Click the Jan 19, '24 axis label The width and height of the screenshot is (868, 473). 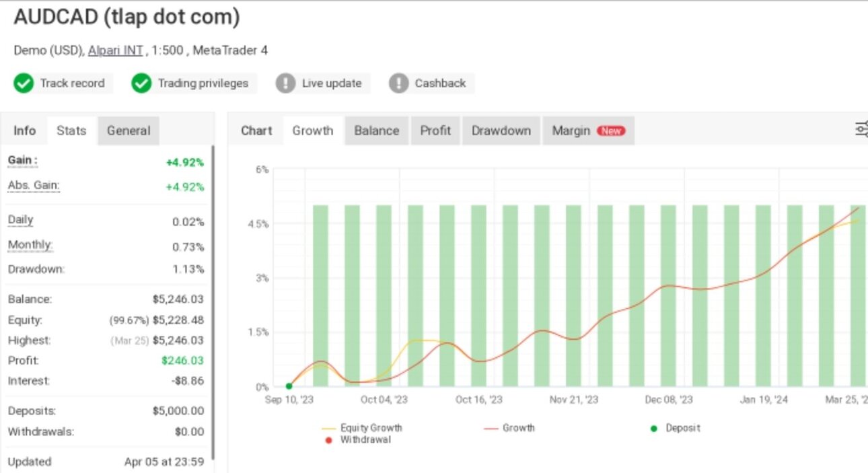[764, 400]
